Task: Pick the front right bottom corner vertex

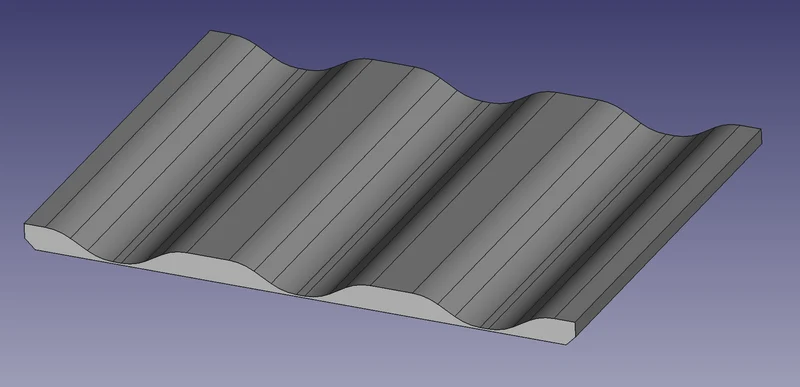Action: [x=566, y=345]
